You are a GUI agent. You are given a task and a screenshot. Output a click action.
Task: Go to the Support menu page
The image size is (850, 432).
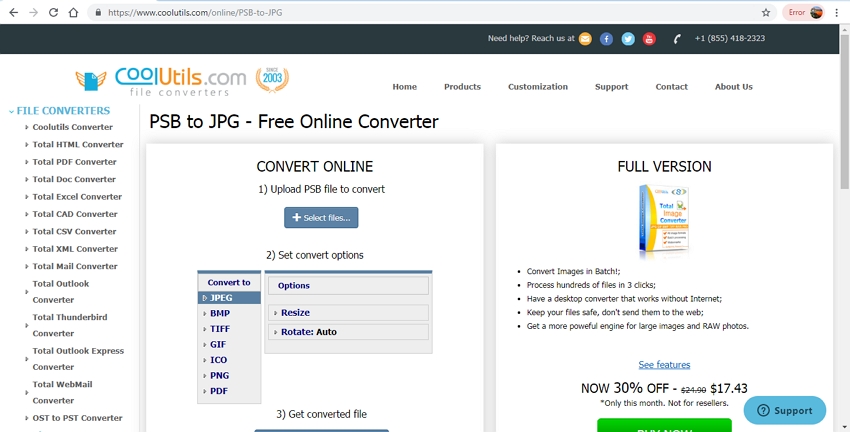coord(611,87)
